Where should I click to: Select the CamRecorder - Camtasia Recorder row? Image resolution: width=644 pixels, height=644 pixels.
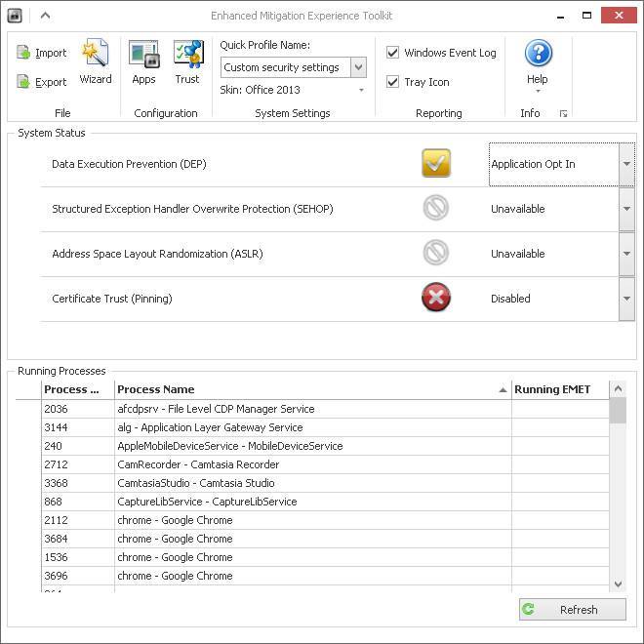tap(325, 464)
